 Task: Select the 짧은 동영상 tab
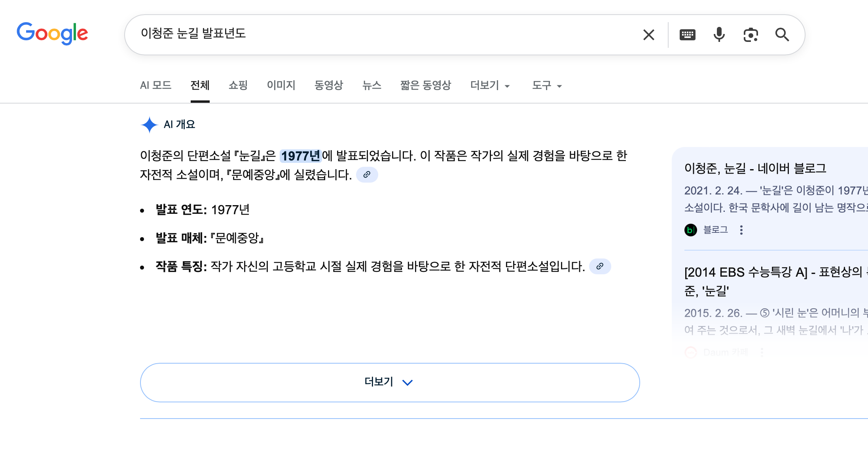click(x=425, y=85)
